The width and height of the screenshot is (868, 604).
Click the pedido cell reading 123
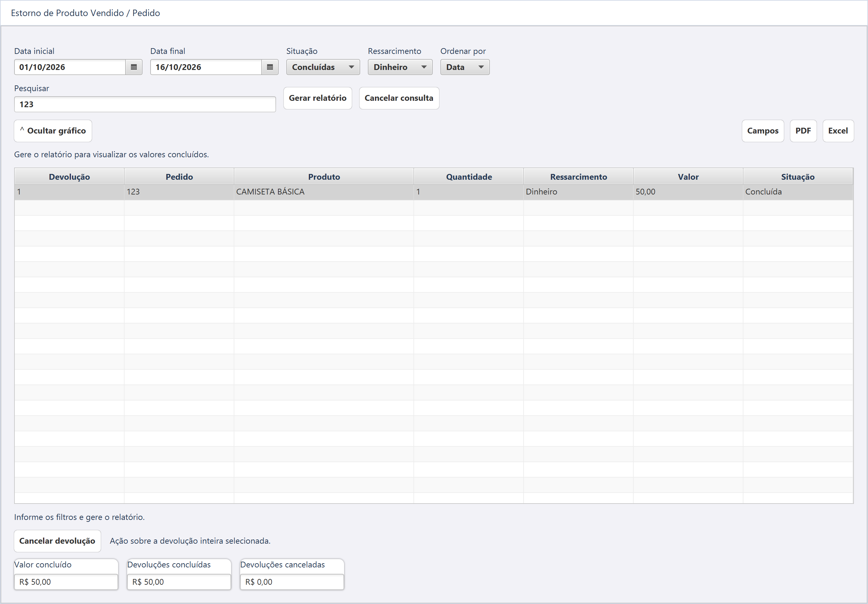point(179,192)
